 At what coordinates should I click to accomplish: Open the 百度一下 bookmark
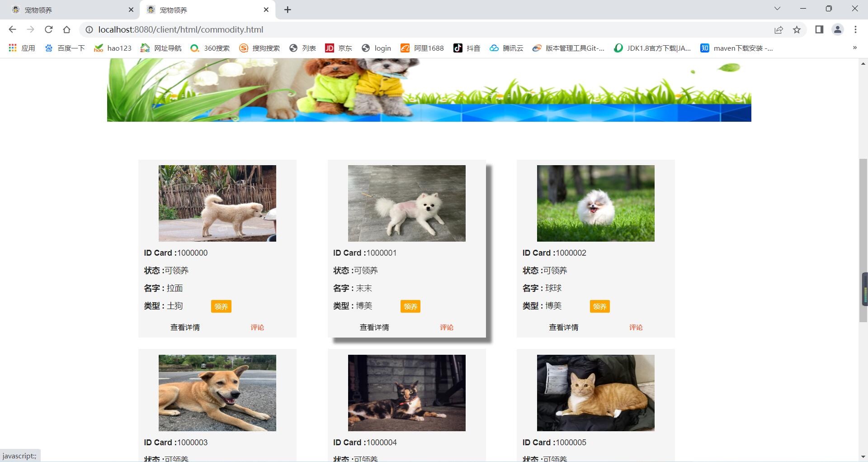[65, 48]
